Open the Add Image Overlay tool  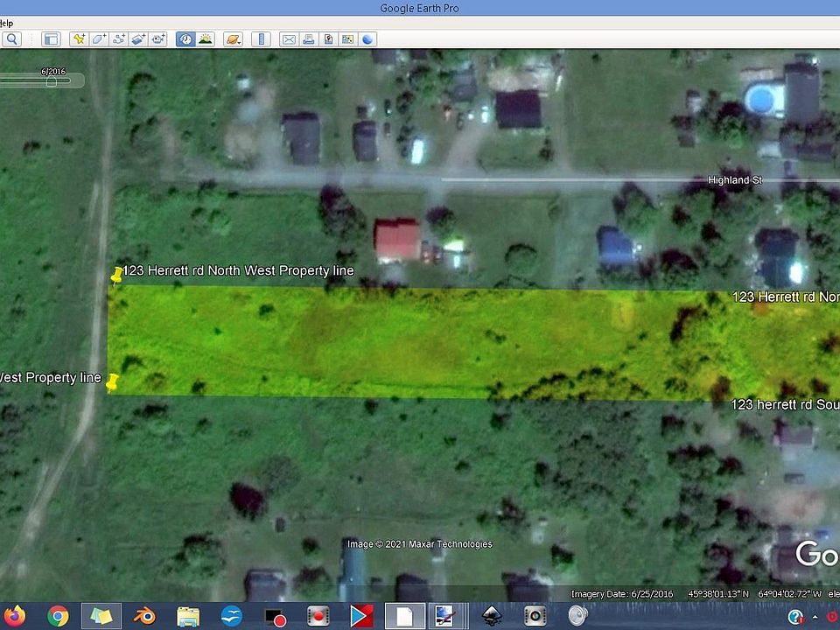coord(137,38)
